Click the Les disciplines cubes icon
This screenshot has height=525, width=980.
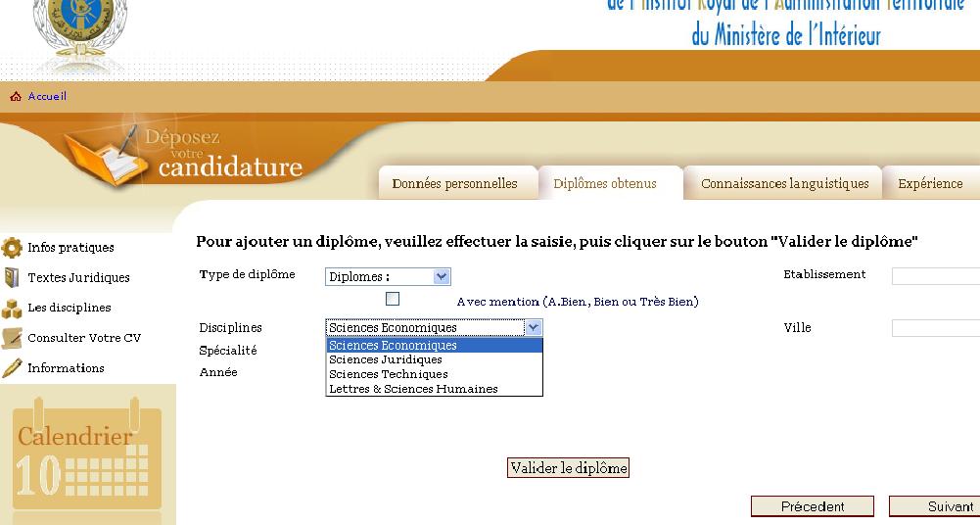[x=11, y=309]
